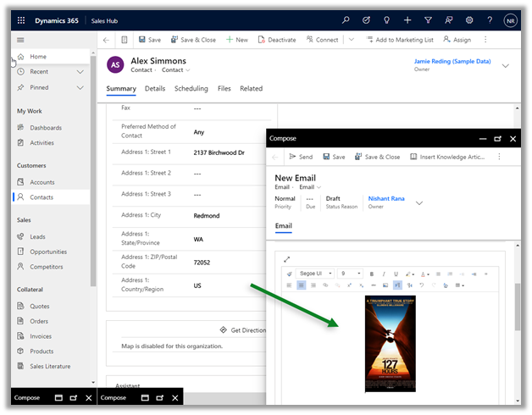The image size is (532, 415).
Task: Collapse the sidebar using hamburger icon
Action: (21, 40)
